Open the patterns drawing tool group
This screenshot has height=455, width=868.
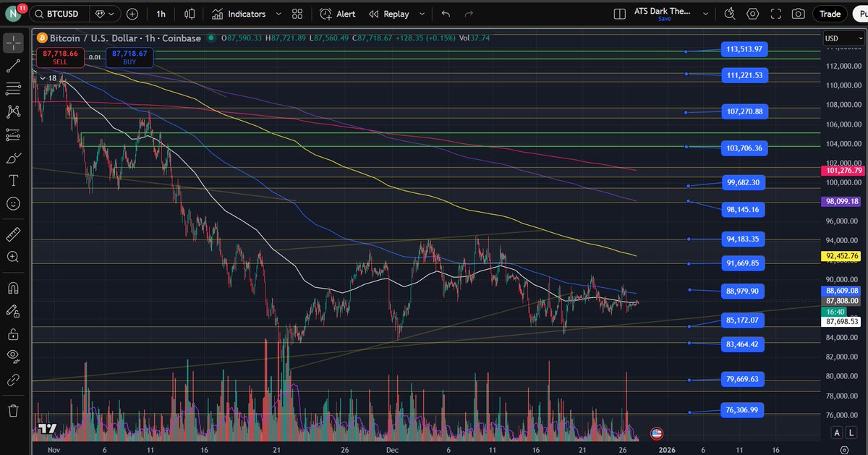pos(13,111)
